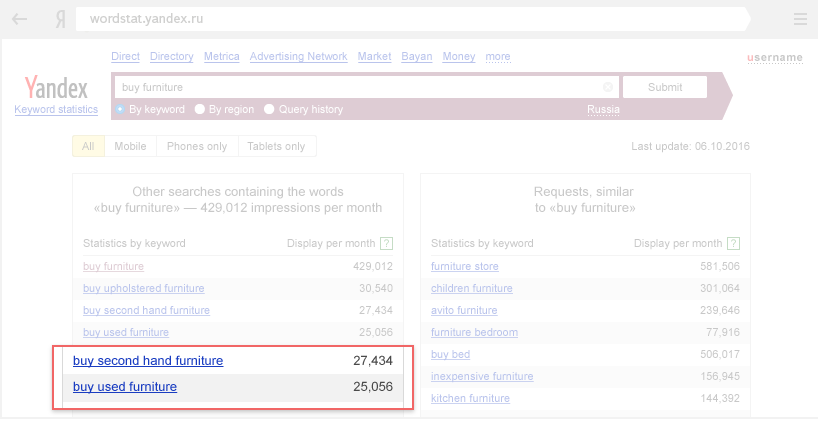Open the username account menu
The height and width of the screenshot is (423, 818).
[x=775, y=57]
